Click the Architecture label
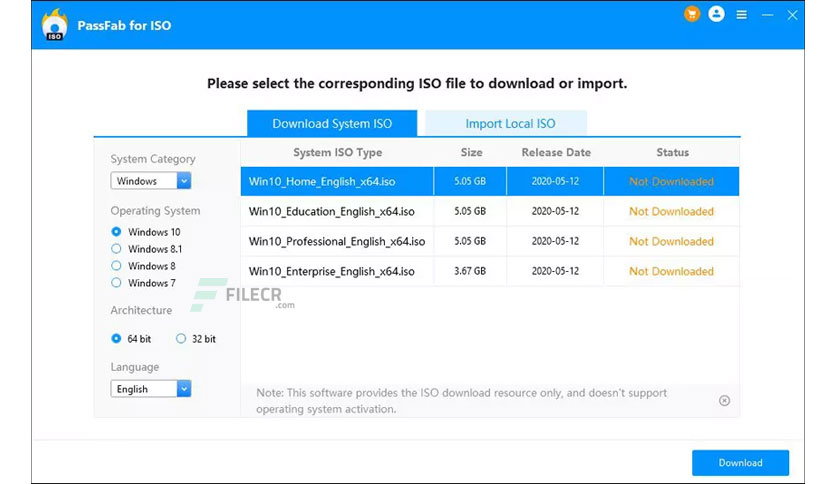The height and width of the screenshot is (484, 836). 141,310
